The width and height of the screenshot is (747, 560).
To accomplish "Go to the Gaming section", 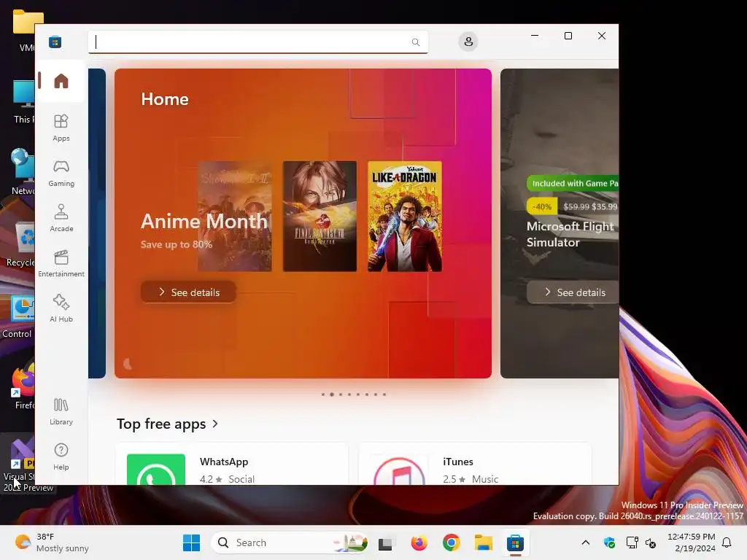I will pyautogui.click(x=61, y=173).
